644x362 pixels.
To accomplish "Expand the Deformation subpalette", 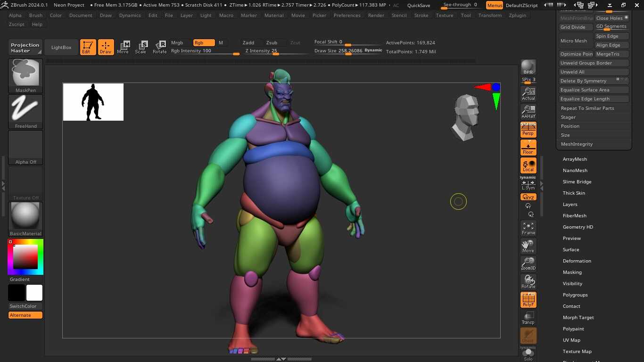I will coord(577,261).
